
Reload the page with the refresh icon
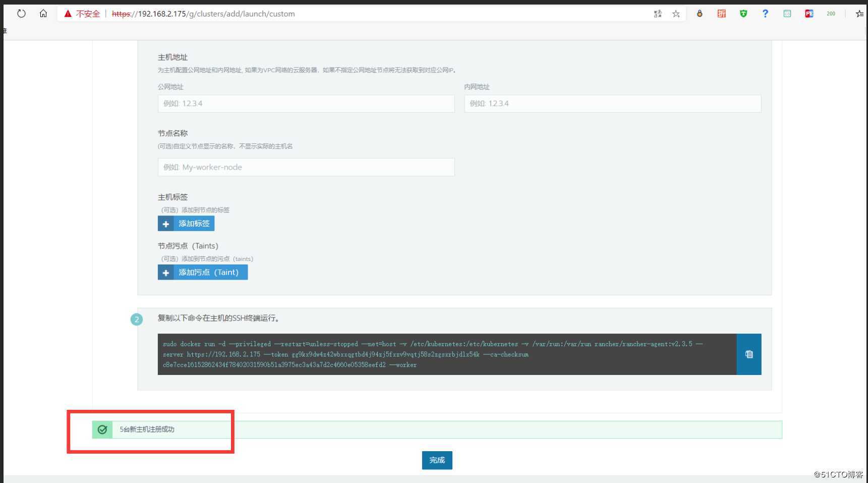21,14
